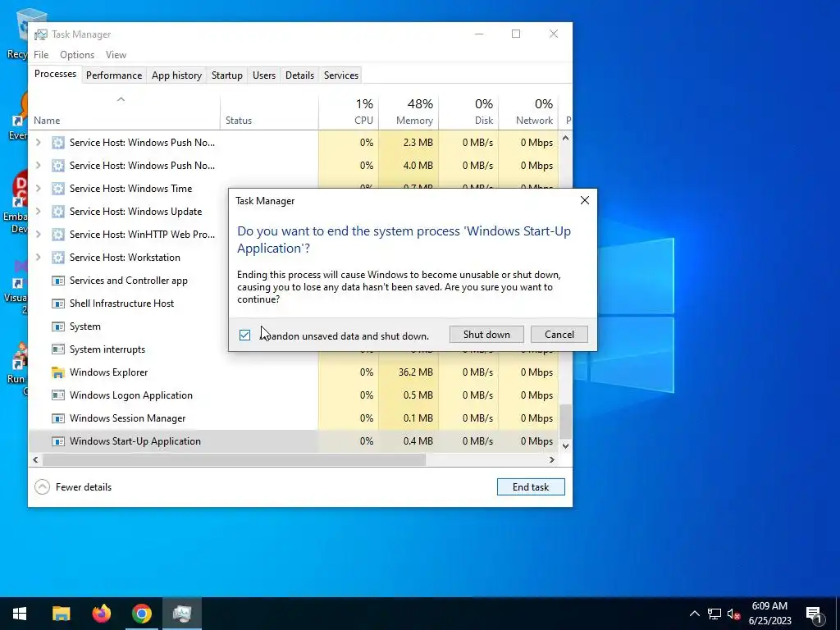The image size is (840, 630).
Task: Show hidden system tray icons
Action: point(694,614)
